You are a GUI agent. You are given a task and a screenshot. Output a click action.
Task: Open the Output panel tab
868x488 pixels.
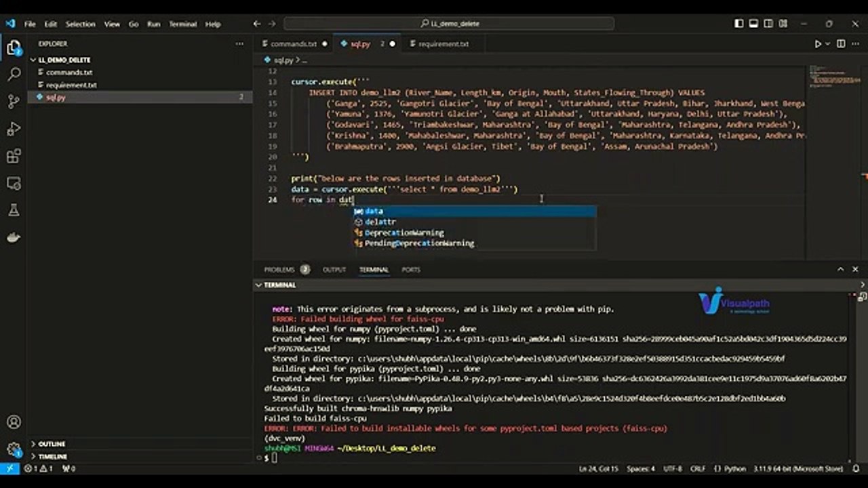[x=334, y=270]
